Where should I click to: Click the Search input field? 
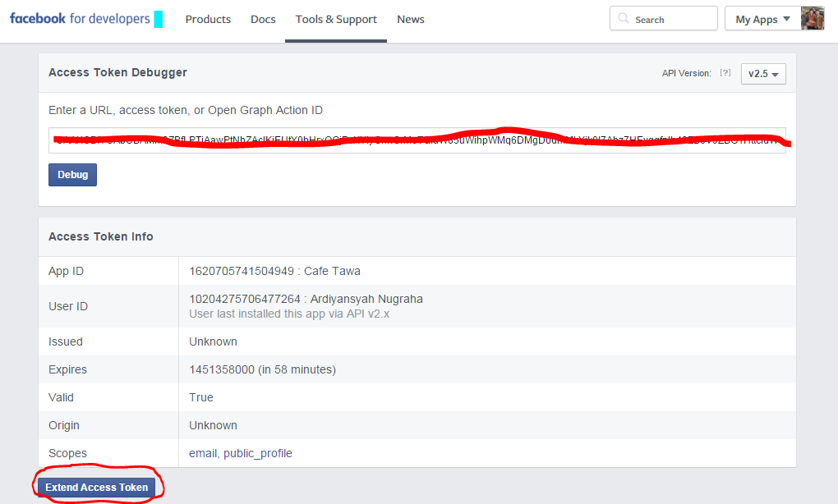pyautogui.click(x=663, y=19)
